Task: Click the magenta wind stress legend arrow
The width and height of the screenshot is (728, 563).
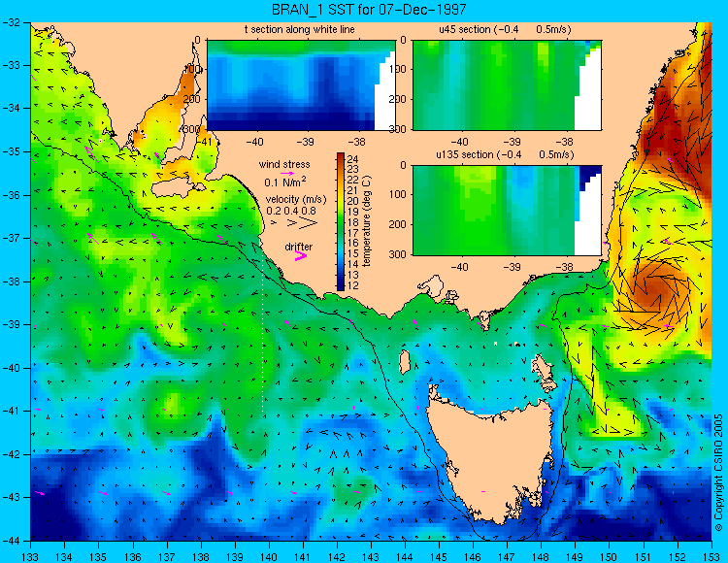Action: tap(287, 173)
